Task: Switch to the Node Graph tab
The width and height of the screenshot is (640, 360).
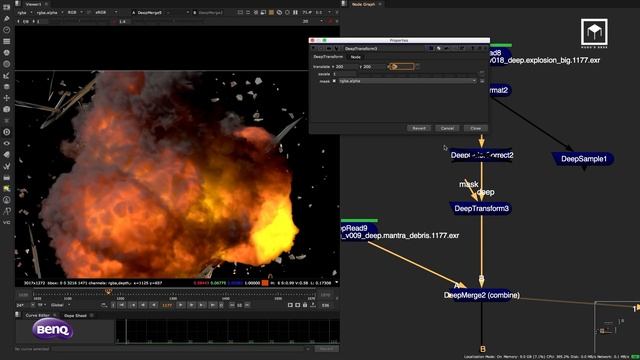Action: 363,4
